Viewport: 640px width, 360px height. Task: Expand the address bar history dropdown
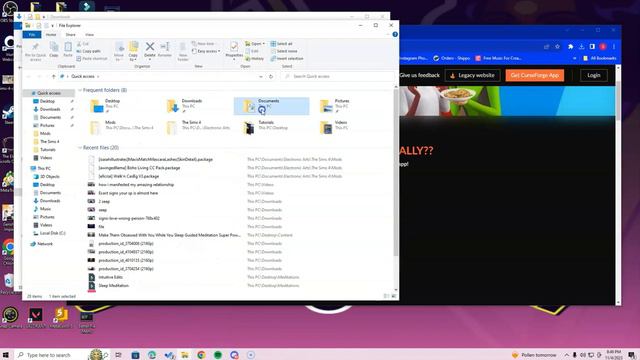click(261, 76)
